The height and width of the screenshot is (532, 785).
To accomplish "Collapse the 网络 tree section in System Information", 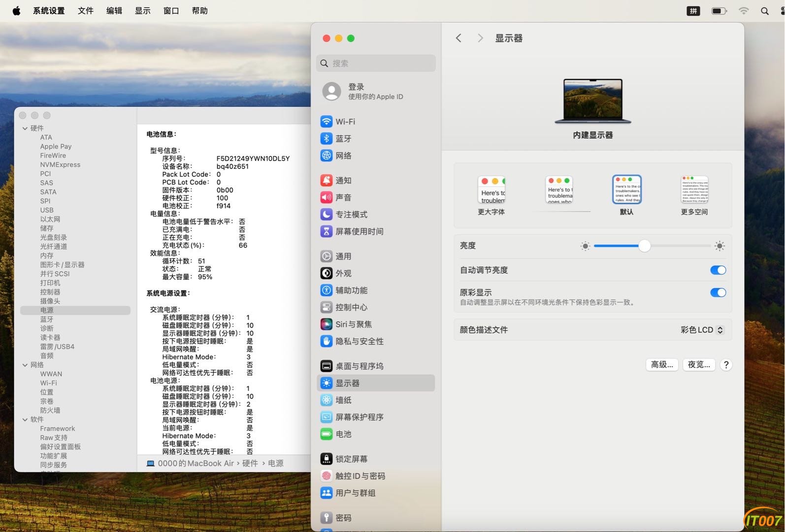I will tap(25, 365).
